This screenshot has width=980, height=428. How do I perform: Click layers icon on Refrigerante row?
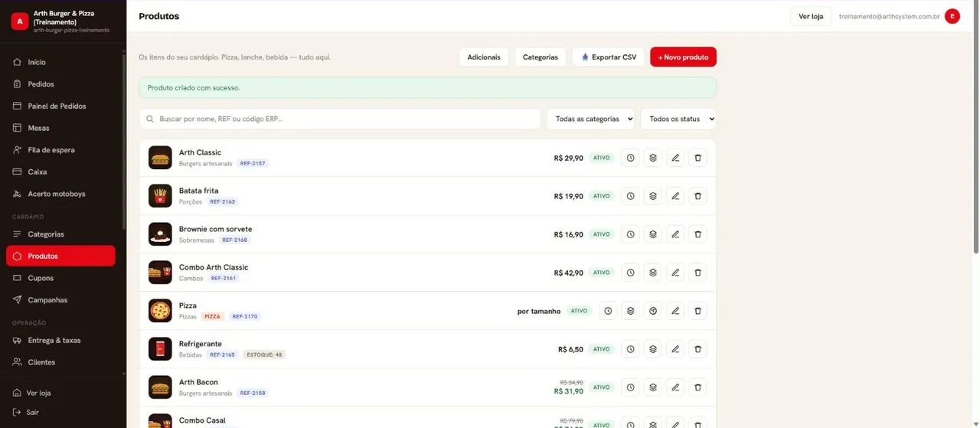[x=653, y=349]
